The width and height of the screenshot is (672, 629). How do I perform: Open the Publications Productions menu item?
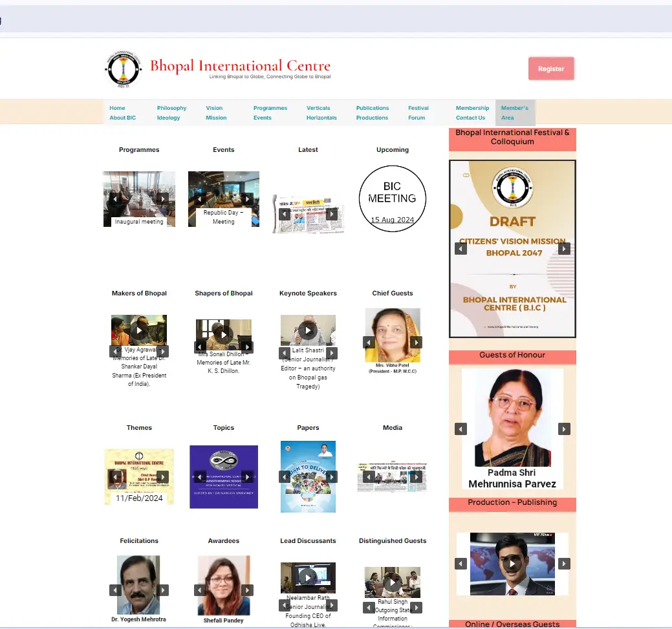point(373,112)
